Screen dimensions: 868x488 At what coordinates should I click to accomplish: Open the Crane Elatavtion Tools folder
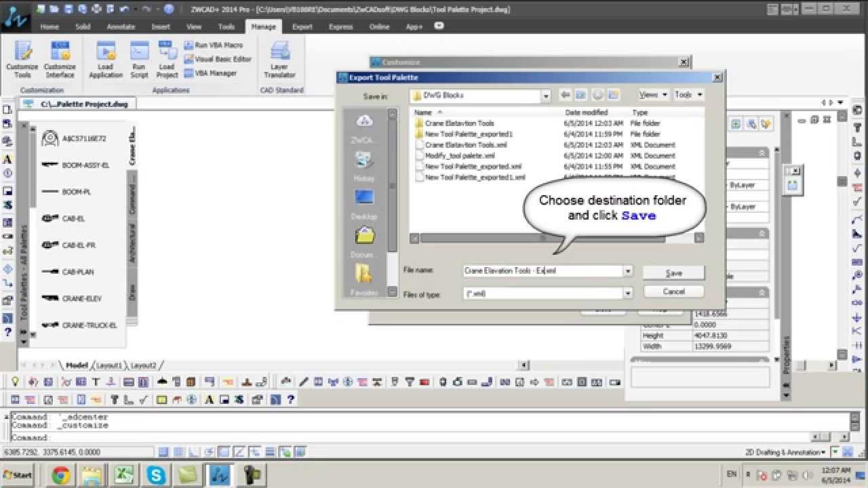point(459,123)
